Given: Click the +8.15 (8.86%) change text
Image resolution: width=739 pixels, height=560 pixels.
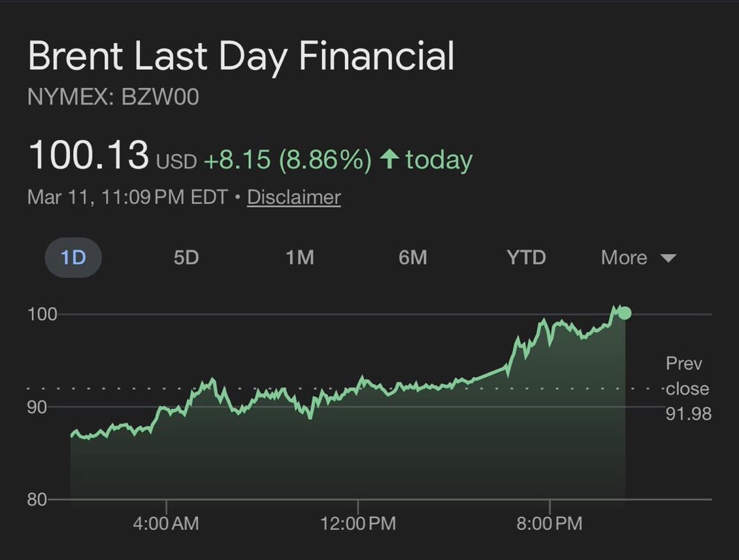Looking at the screenshot, I should click(x=287, y=159).
